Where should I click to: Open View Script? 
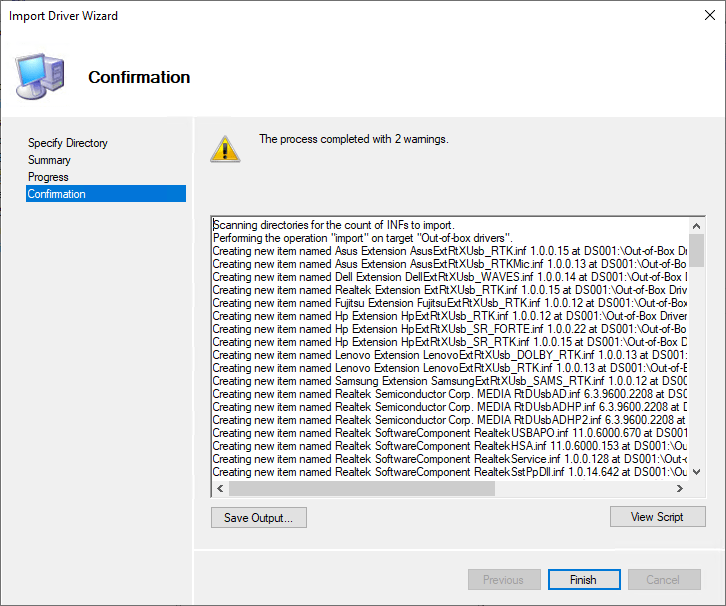(657, 517)
